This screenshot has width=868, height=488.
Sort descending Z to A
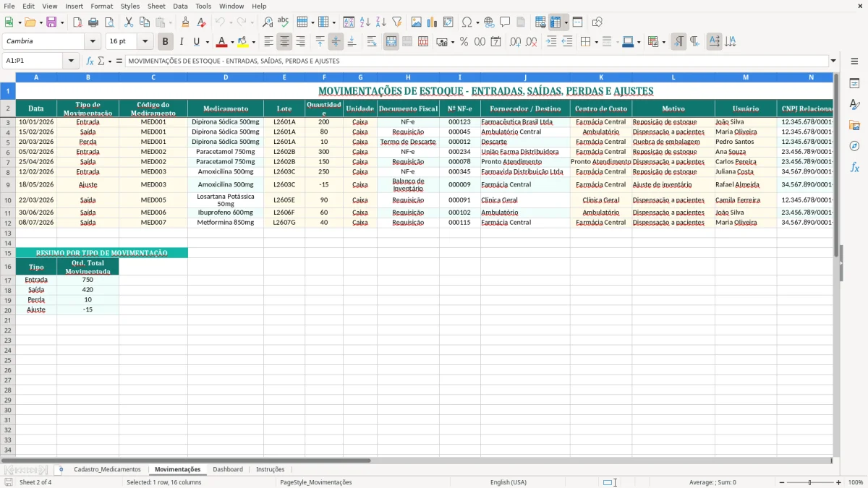pyautogui.click(x=380, y=22)
